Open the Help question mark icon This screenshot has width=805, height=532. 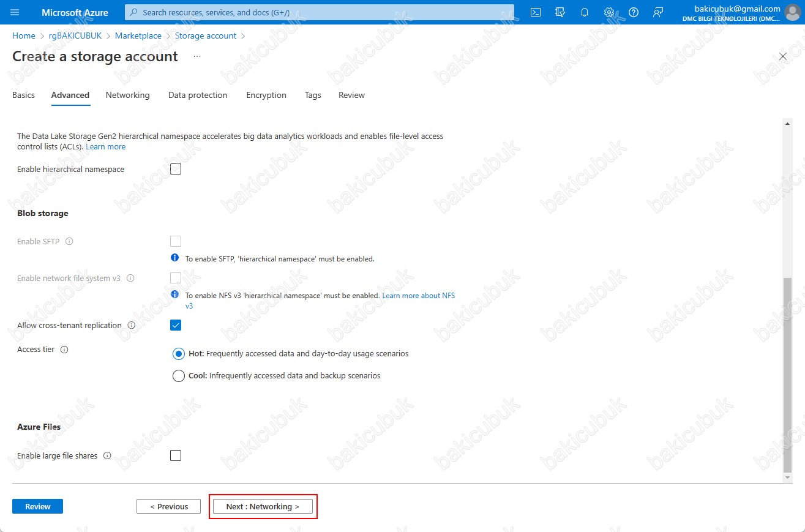click(x=634, y=12)
